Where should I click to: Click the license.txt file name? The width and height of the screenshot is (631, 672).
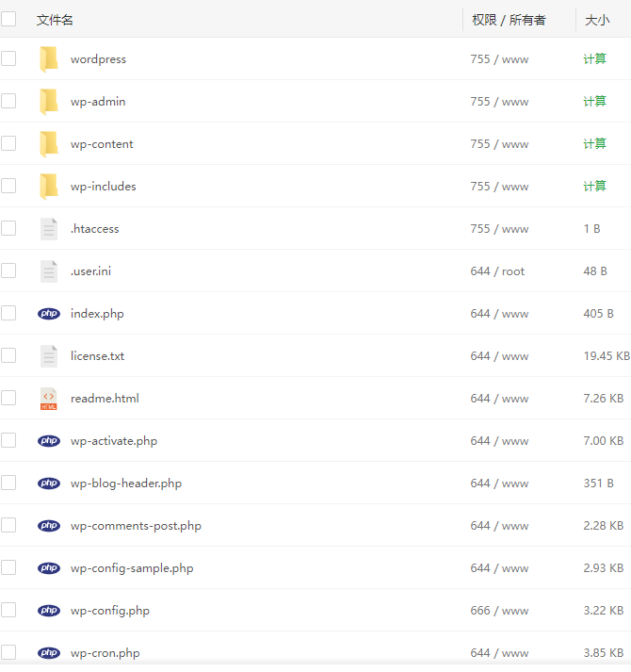(x=98, y=356)
